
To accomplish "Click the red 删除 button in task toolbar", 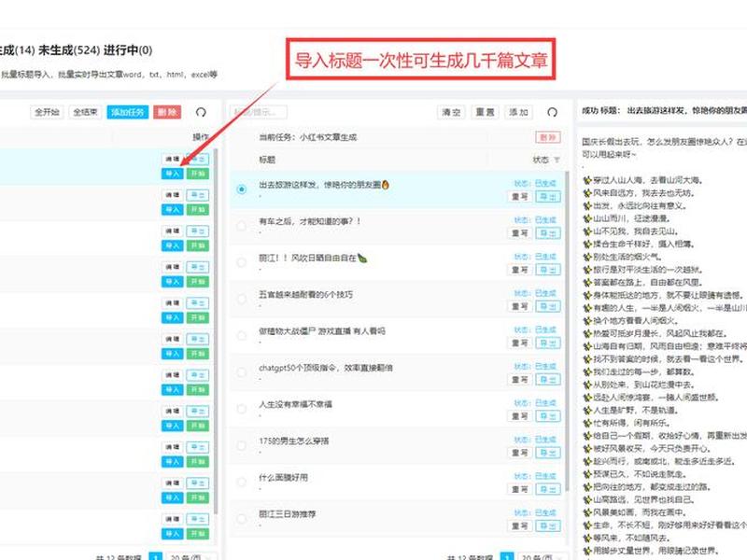I will click(x=167, y=112).
